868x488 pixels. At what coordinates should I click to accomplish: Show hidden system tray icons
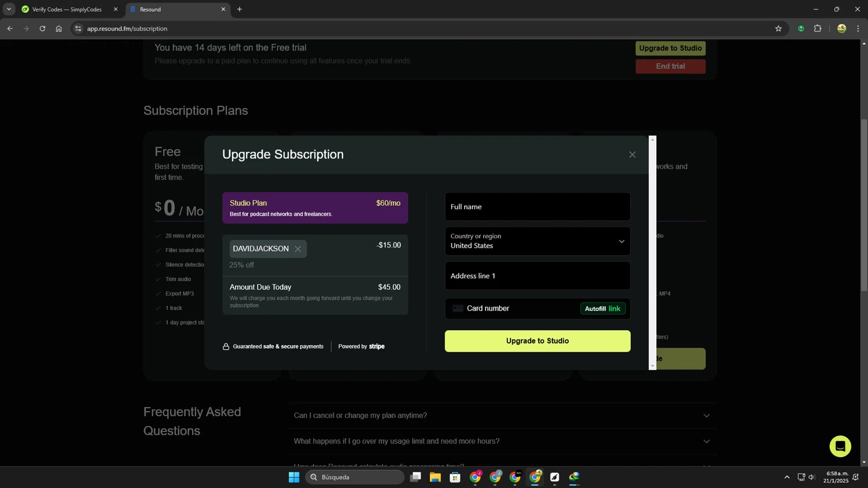787,477
